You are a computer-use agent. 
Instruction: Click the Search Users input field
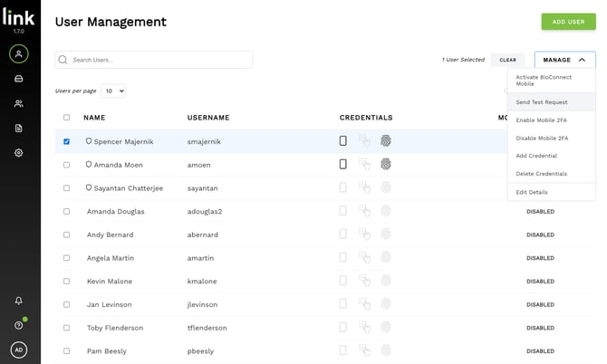154,60
